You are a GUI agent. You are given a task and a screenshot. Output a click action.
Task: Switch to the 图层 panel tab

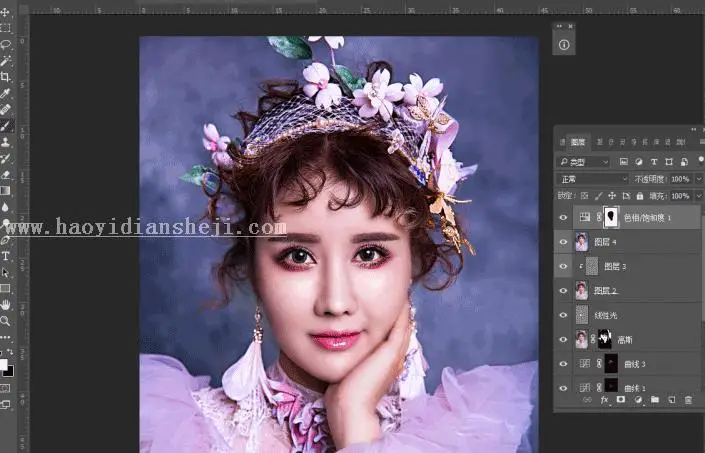tap(578, 142)
